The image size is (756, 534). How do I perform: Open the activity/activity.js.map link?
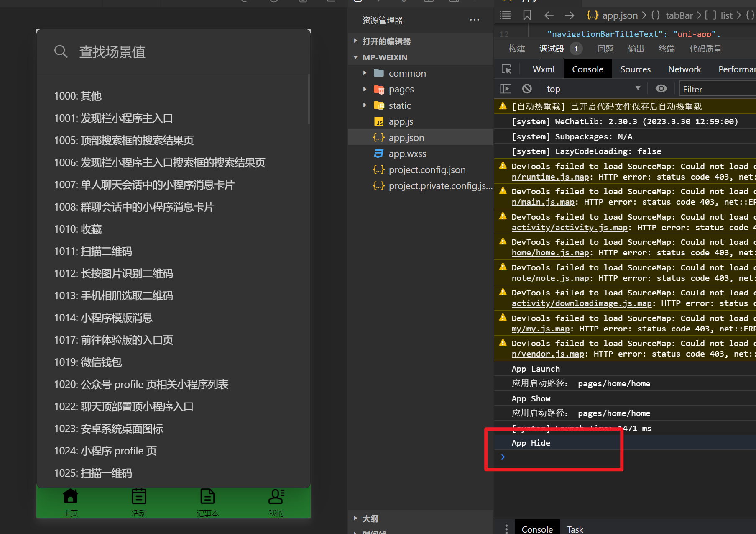[570, 227]
